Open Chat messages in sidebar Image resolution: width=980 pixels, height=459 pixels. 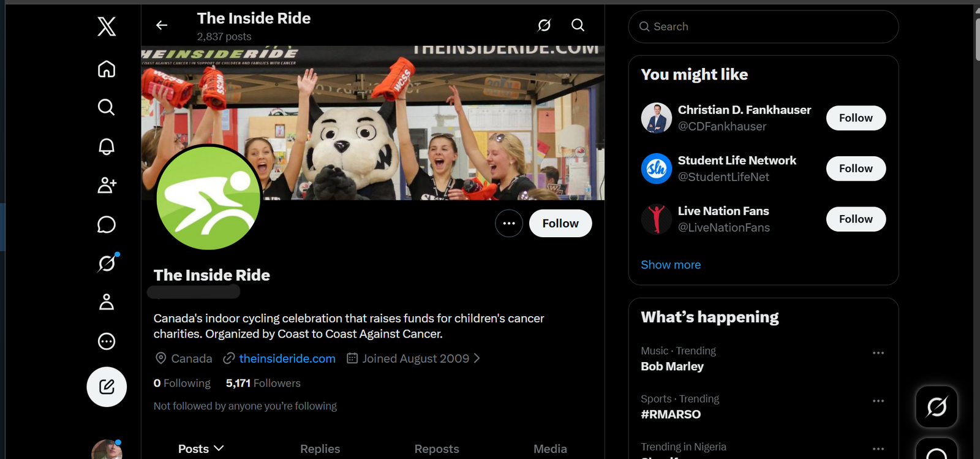(x=107, y=224)
